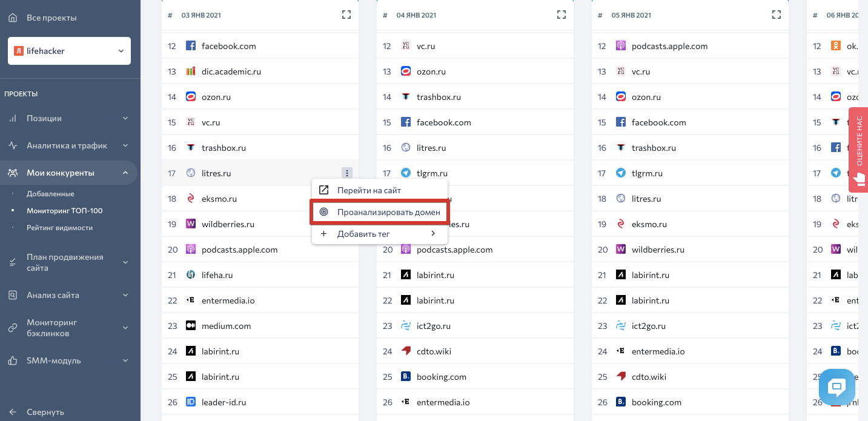
Task: Select vc.ru in 04 ЯНВ column
Action: [x=426, y=46]
